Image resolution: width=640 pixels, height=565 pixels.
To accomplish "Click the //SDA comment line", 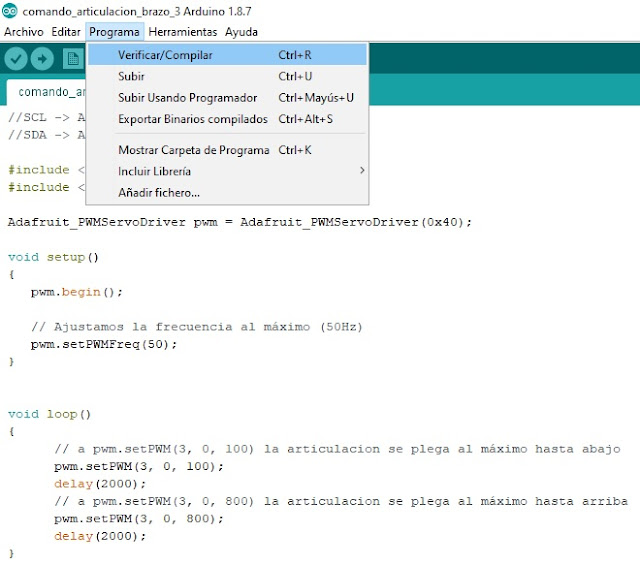I will 47,135.
